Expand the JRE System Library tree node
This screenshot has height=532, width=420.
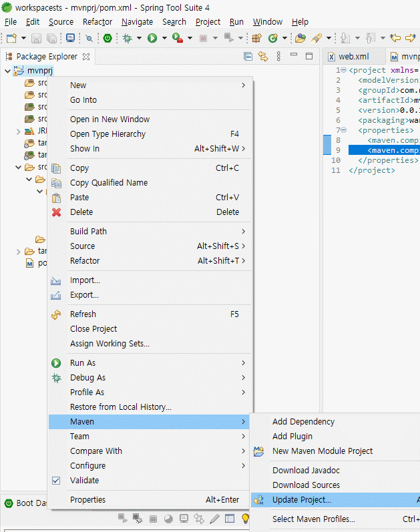pos(18,131)
